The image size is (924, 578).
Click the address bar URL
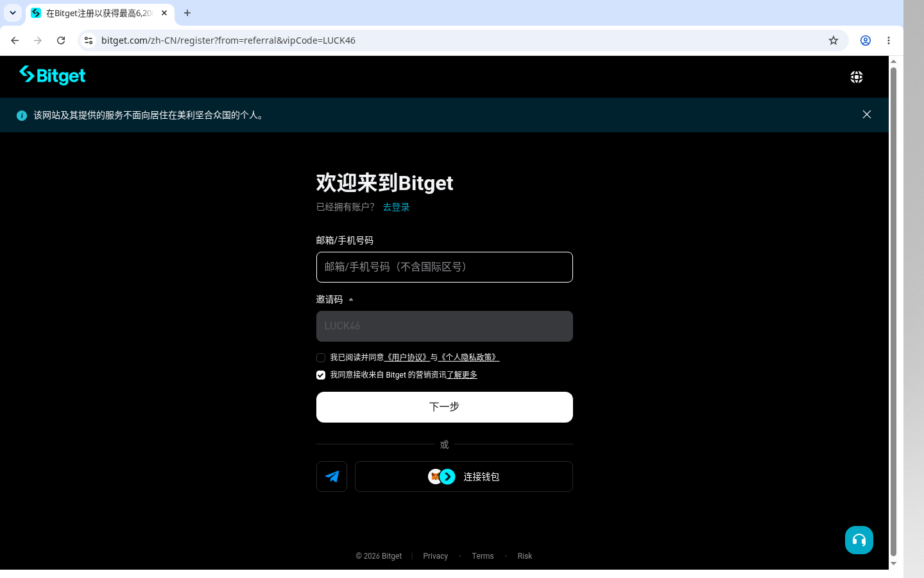[x=228, y=40]
